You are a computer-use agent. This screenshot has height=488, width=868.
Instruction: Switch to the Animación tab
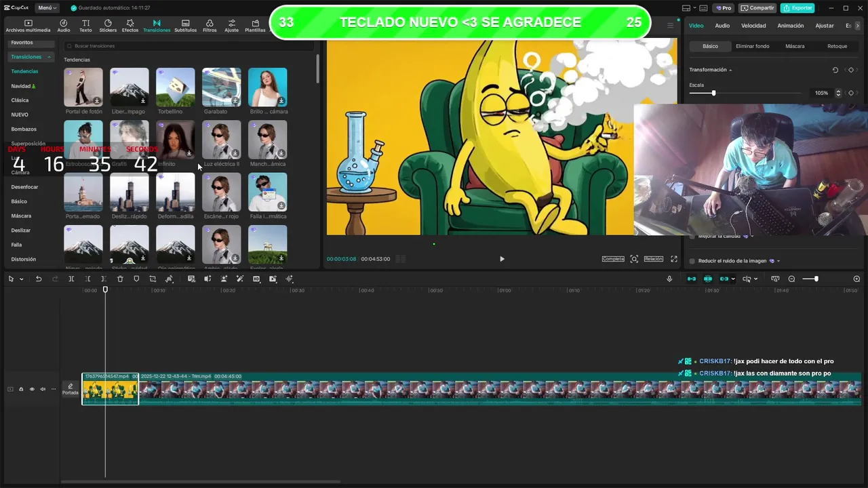click(x=790, y=26)
